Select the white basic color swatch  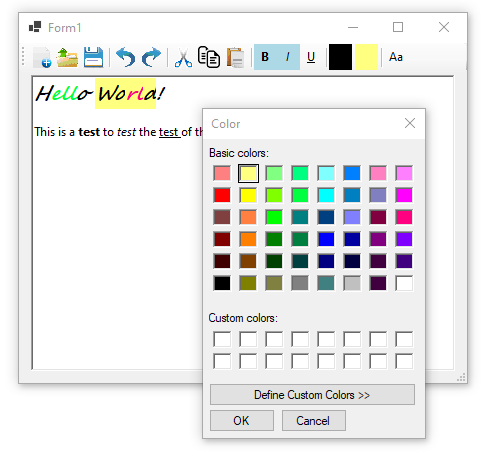pyautogui.click(x=404, y=283)
